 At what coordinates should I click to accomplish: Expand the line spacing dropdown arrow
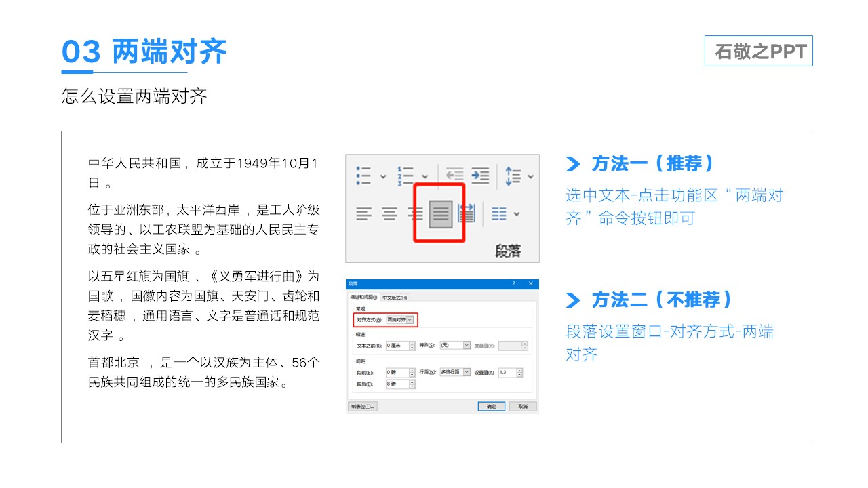pos(530,176)
